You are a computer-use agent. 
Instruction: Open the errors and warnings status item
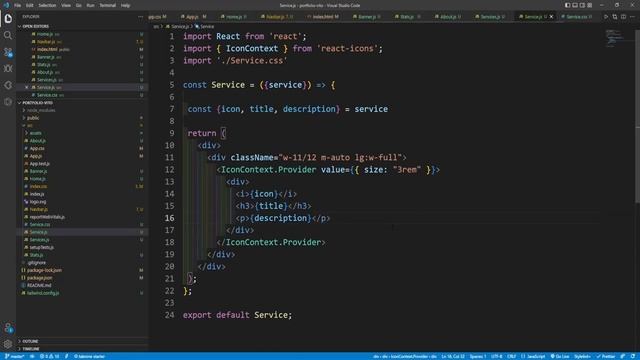click(49, 356)
